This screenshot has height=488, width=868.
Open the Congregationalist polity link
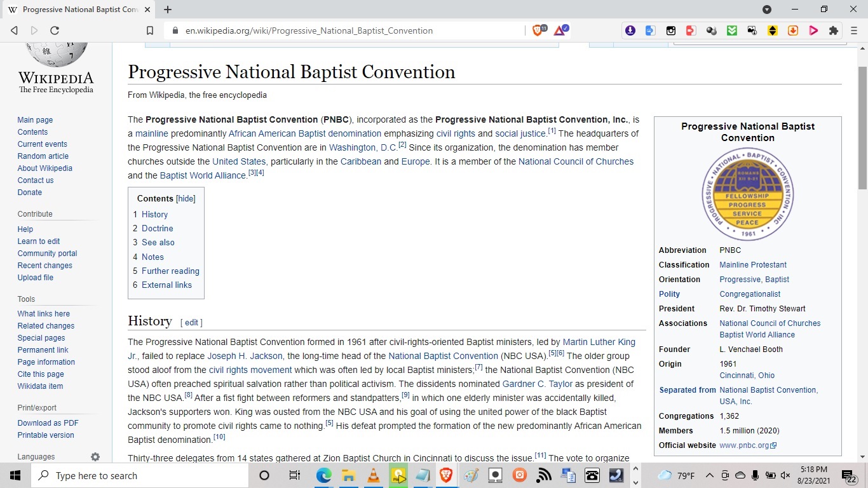[750, 294]
